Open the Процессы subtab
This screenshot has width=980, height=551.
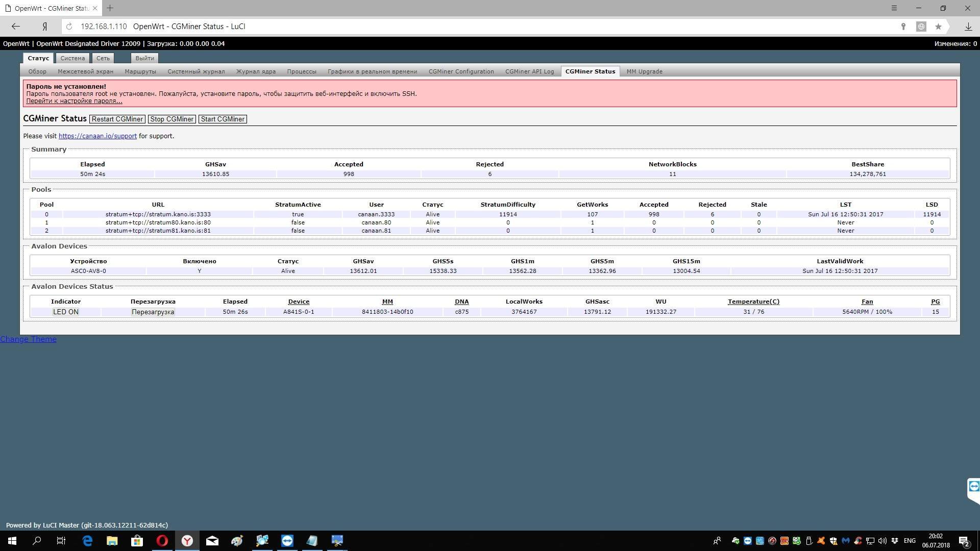click(x=302, y=71)
